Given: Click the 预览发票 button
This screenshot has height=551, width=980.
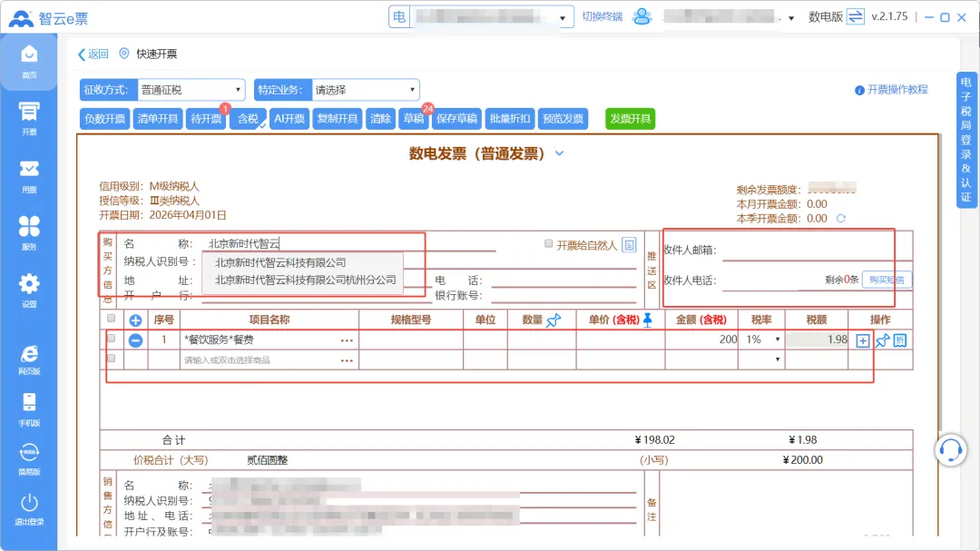Looking at the screenshot, I should pyautogui.click(x=563, y=119).
